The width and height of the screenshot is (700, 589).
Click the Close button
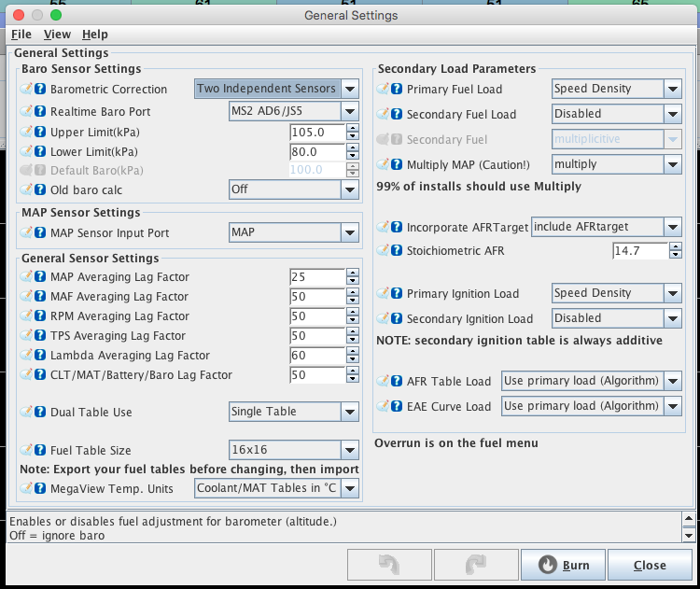click(x=649, y=565)
